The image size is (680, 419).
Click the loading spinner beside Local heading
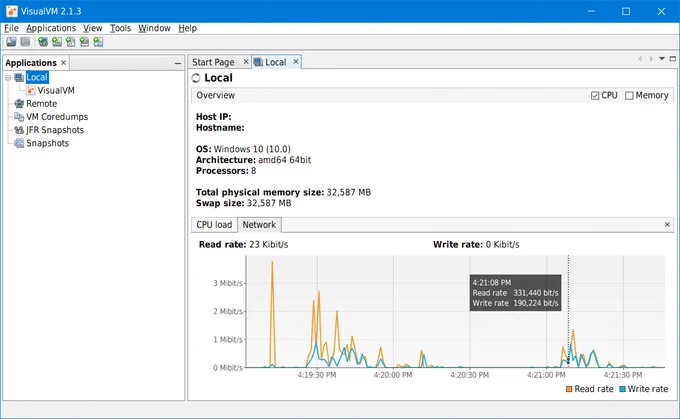[196, 78]
